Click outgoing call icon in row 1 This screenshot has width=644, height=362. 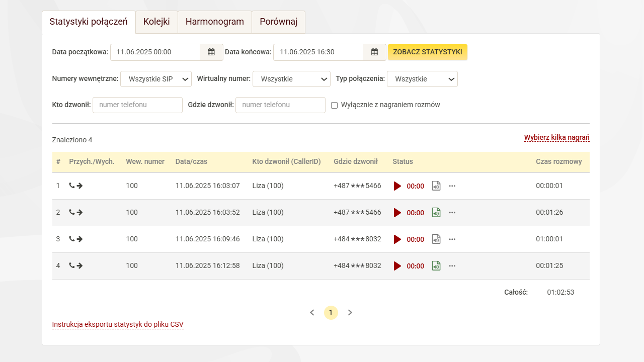tap(76, 186)
